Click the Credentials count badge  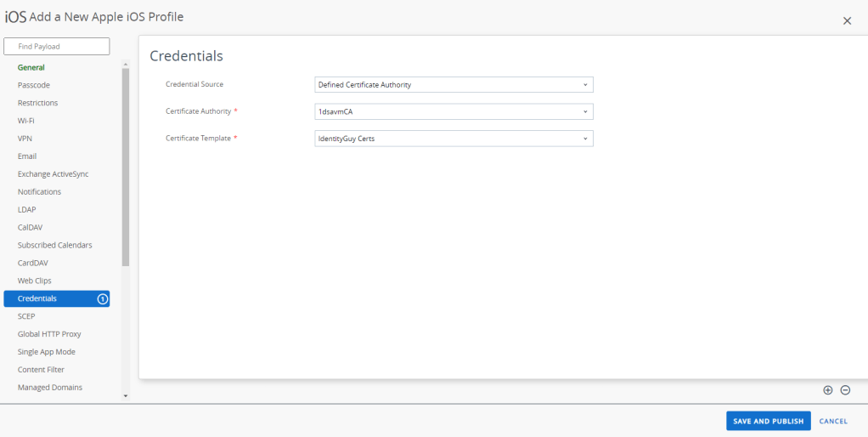tap(103, 298)
